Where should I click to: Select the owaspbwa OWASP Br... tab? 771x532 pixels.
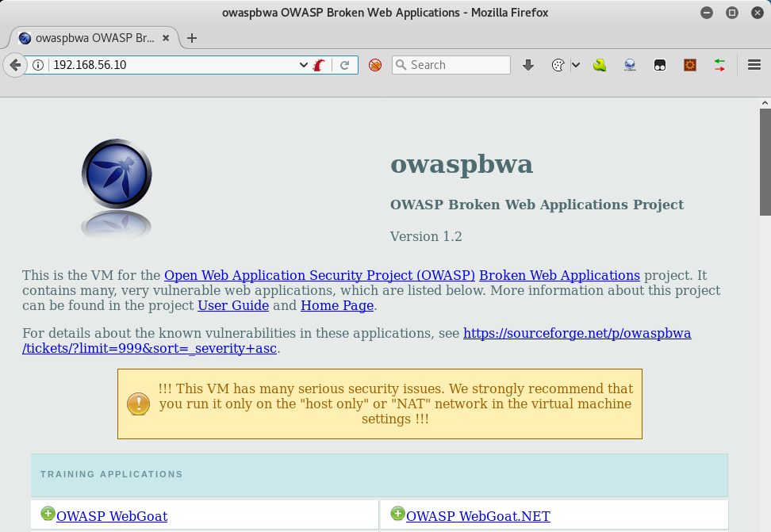pyautogui.click(x=94, y=38)
